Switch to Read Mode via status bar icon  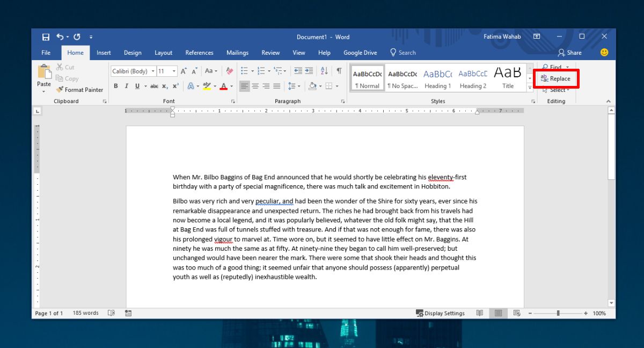click(x=480, y=313)
